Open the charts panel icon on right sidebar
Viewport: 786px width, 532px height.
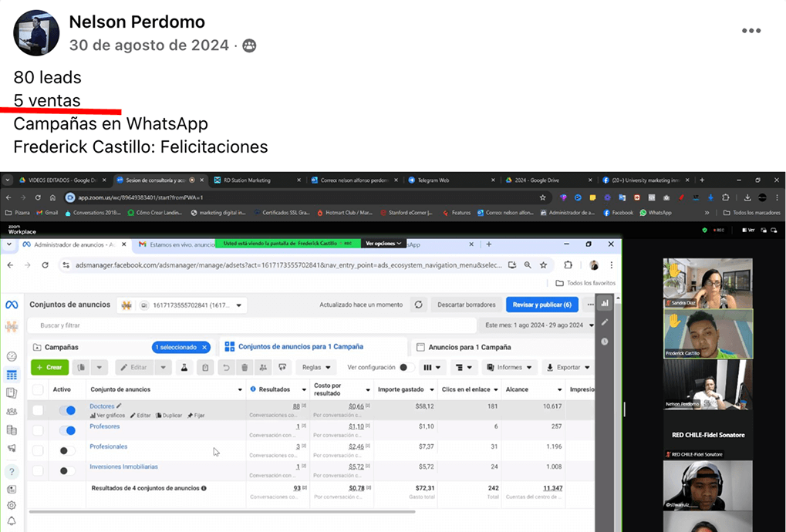click(605, 303)
